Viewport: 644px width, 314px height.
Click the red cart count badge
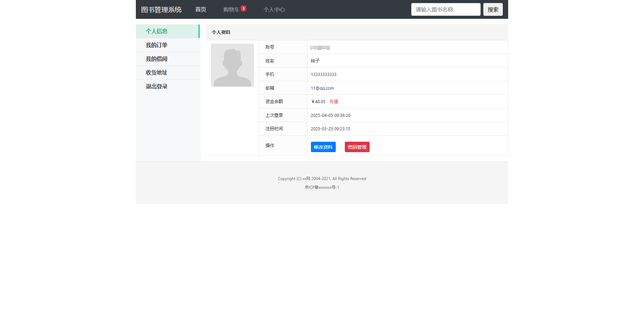coord(244,8)
